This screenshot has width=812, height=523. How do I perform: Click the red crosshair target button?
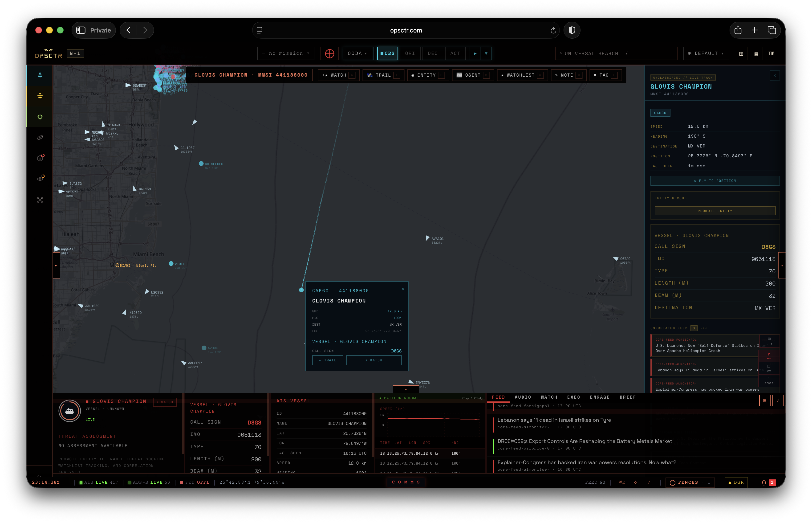(x=329, y=53)
